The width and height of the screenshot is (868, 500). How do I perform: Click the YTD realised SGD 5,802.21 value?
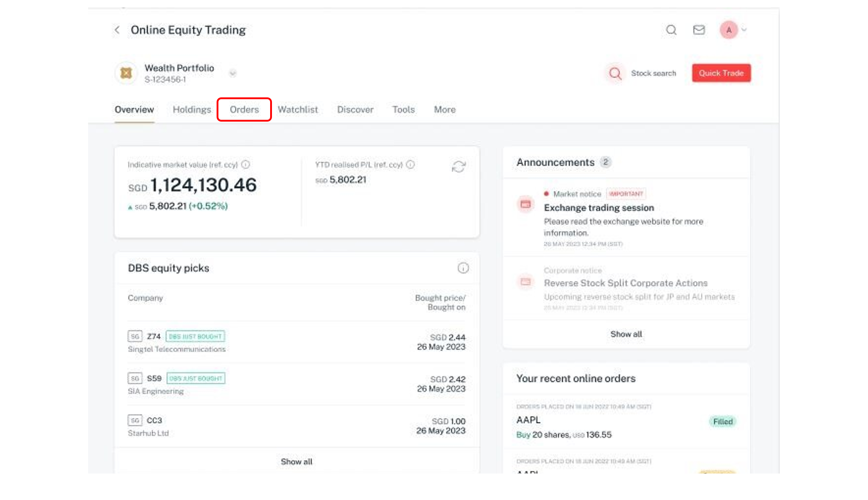pyautogui.click(x=341, y=180)
